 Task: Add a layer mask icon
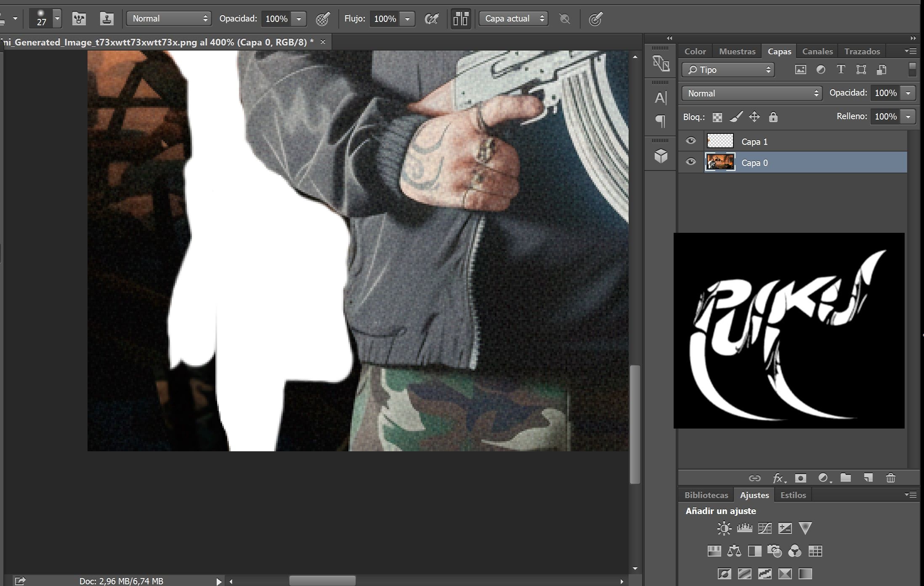(x=800, y=478)
